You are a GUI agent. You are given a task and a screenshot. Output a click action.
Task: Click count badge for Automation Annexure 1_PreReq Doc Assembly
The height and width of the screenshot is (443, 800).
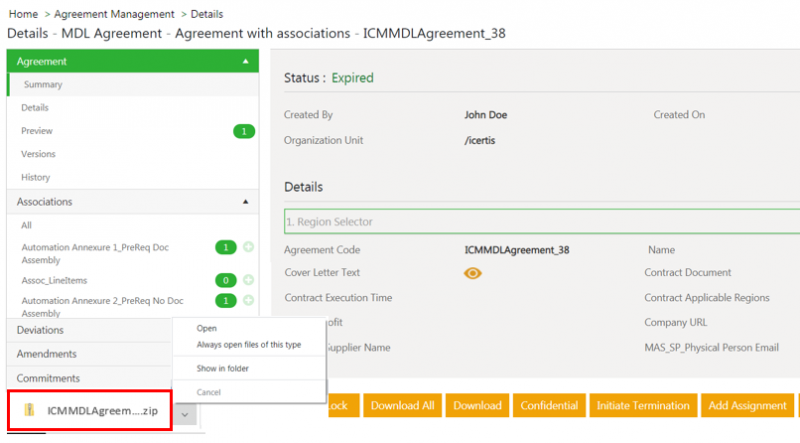click(226, 248)
